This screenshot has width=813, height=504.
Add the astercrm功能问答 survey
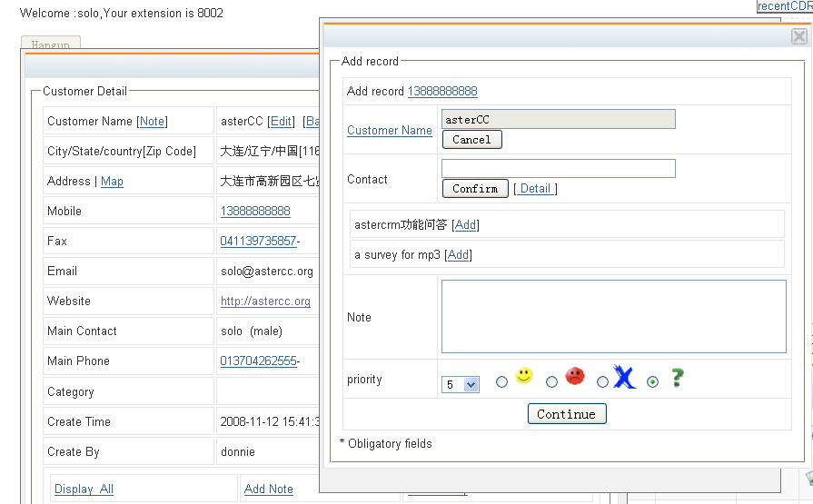pyautogui.click(x=465, y=224)
